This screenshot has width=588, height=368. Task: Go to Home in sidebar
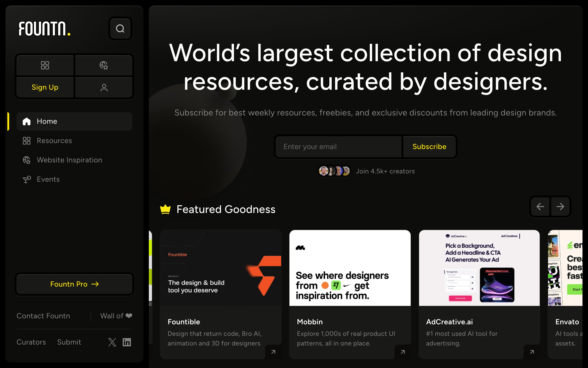tap(74, 121)
